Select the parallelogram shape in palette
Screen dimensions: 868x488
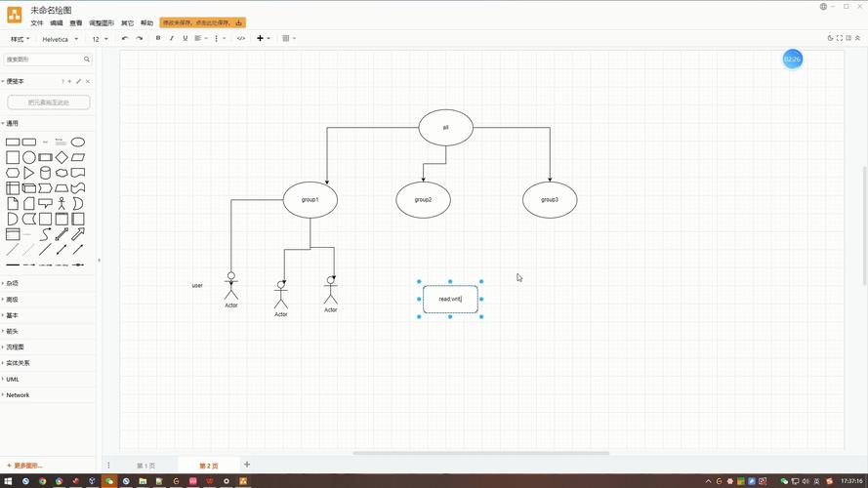[x=78, y=158]
